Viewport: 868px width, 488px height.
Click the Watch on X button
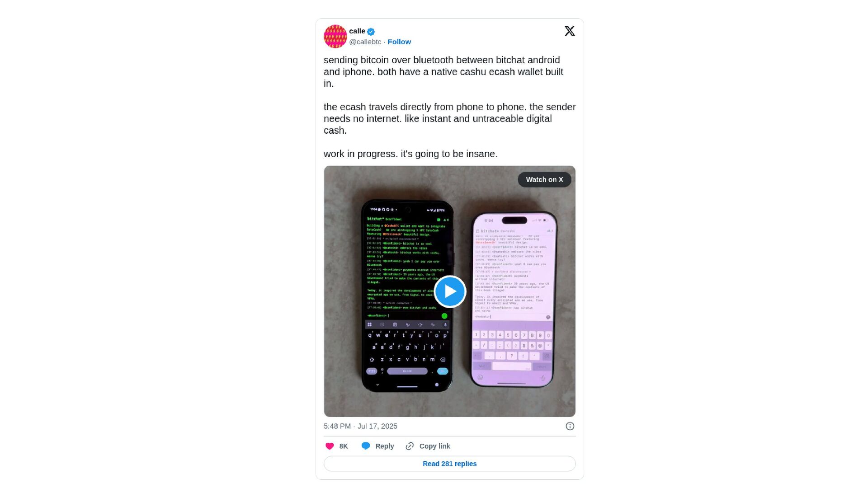(544, 179)
